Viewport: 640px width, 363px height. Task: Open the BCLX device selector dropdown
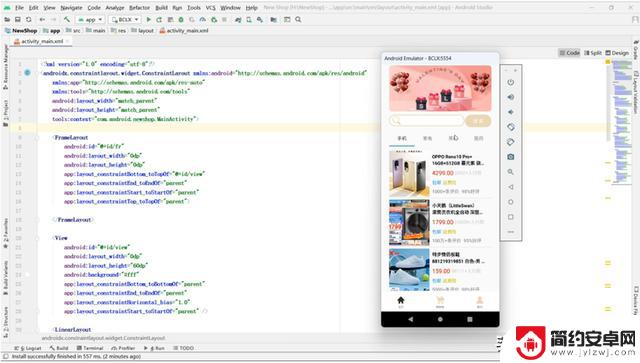tap(125, 20)
